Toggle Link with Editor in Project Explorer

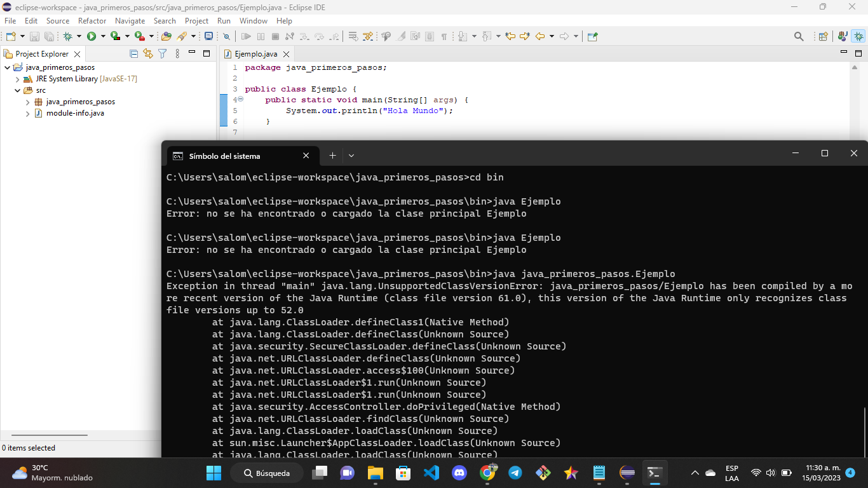pyautogui.click(x=148, y=54)
